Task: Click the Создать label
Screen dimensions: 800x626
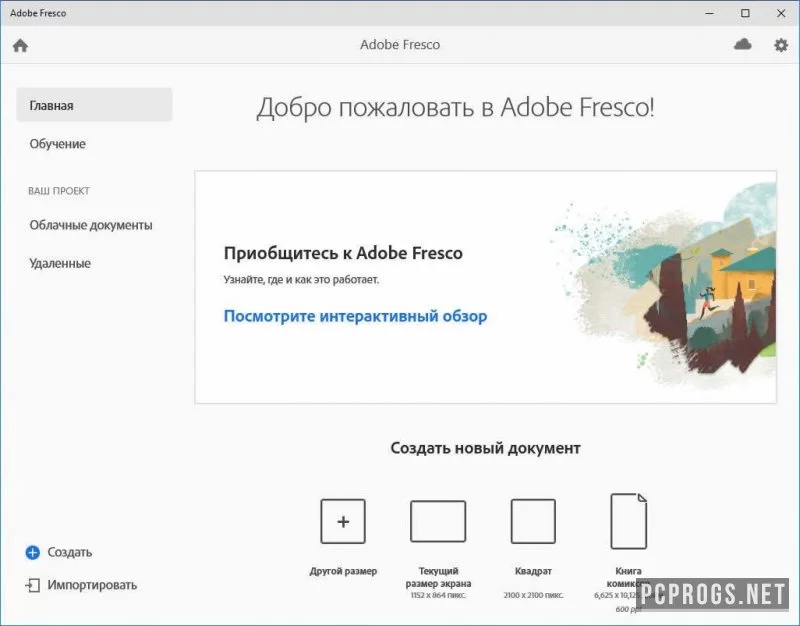Action: click(x=70, y=552)
